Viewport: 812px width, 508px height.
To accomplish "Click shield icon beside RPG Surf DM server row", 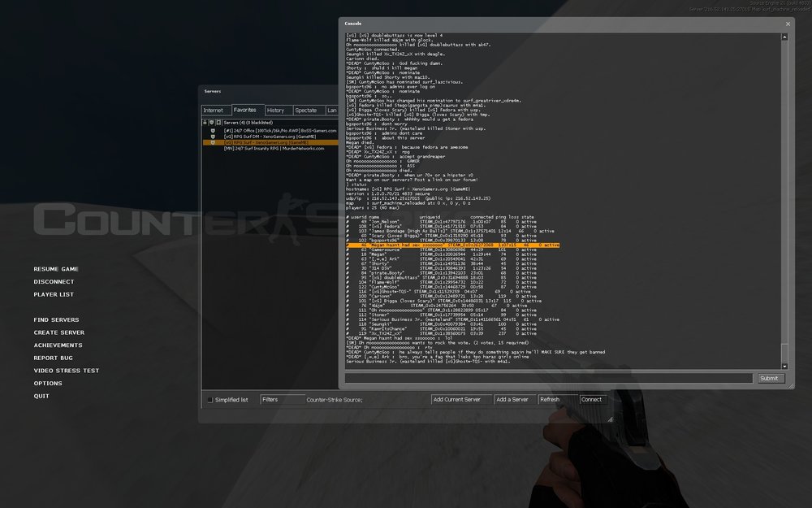I will (212, 137).
